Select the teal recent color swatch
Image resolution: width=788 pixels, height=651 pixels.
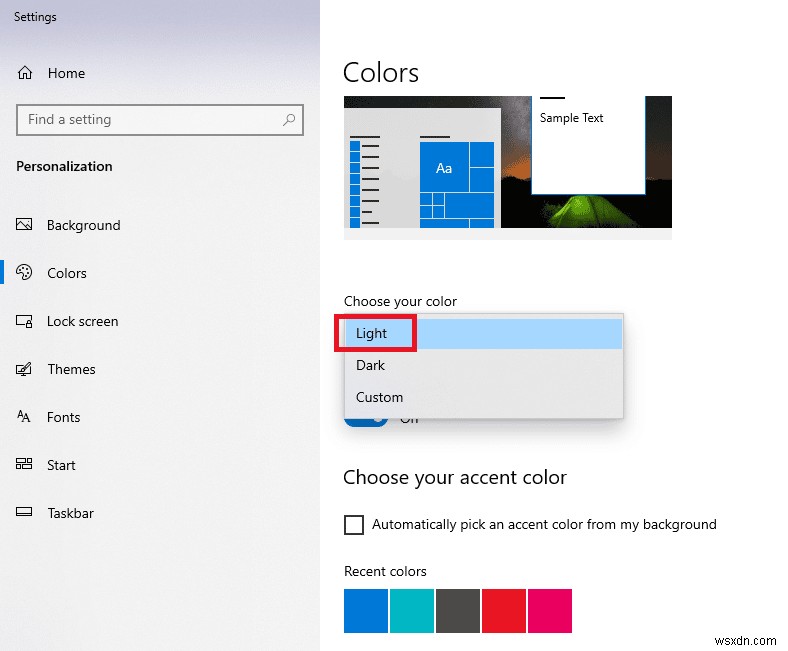point(412,611)
